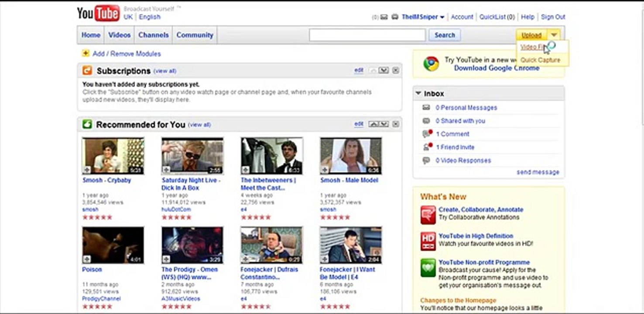Open the Poison video thumbnail
Screen dimensions: 644x314
[x=113, y=245]
